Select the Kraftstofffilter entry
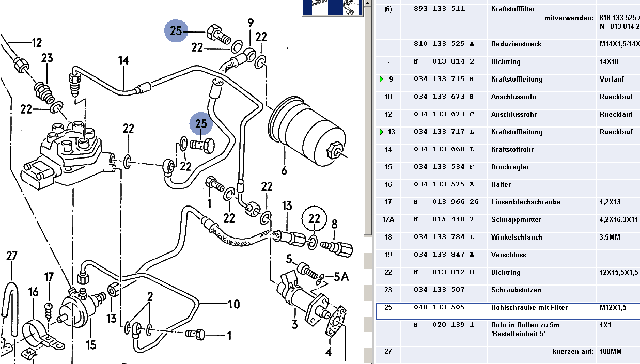 [512, 9]
